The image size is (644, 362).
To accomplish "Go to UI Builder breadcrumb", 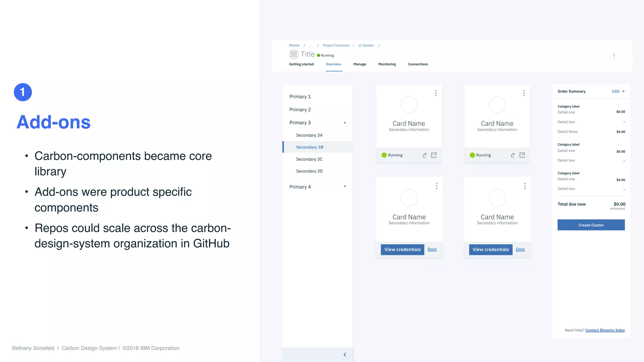I will 366,46.
